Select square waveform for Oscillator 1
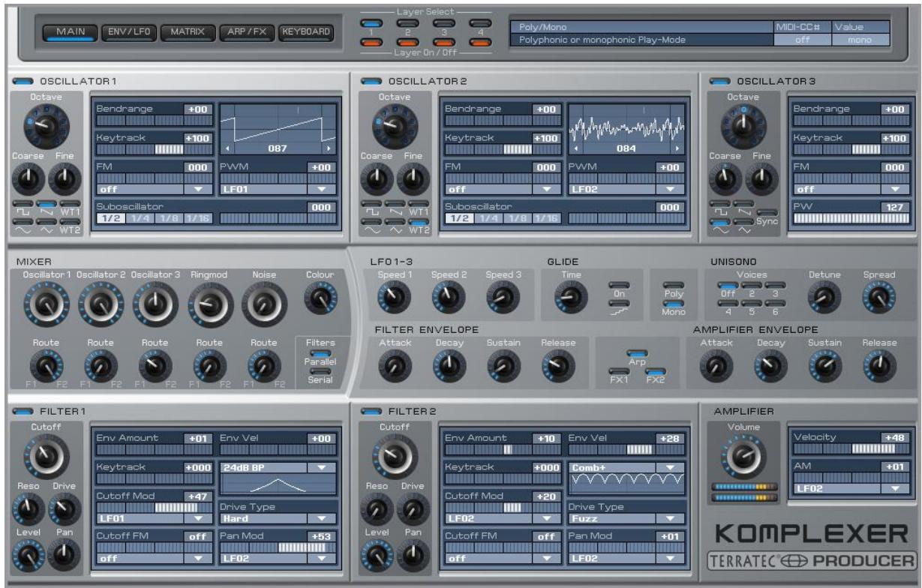Viewport: 922px width, 588px height. click(23, 204)
